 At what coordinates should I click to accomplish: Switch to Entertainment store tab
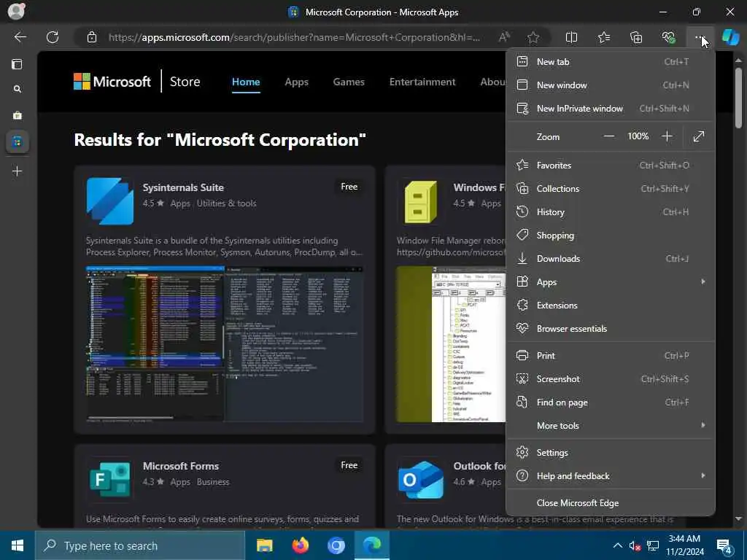(x=422, y=82)
